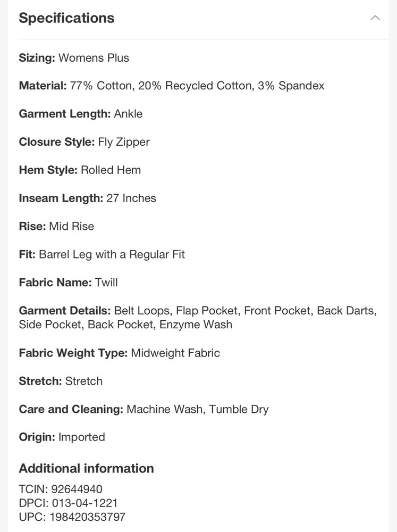Click the Specifications heading
Image resolution: width=397 pixels, height=532 pixels.
pyautogui.click(x=66, y=18)
